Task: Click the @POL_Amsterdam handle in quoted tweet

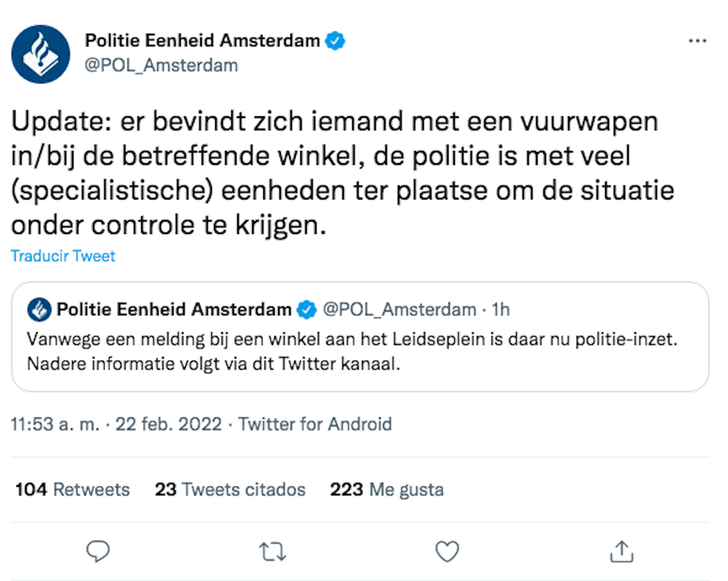Action: coord(399,310)
